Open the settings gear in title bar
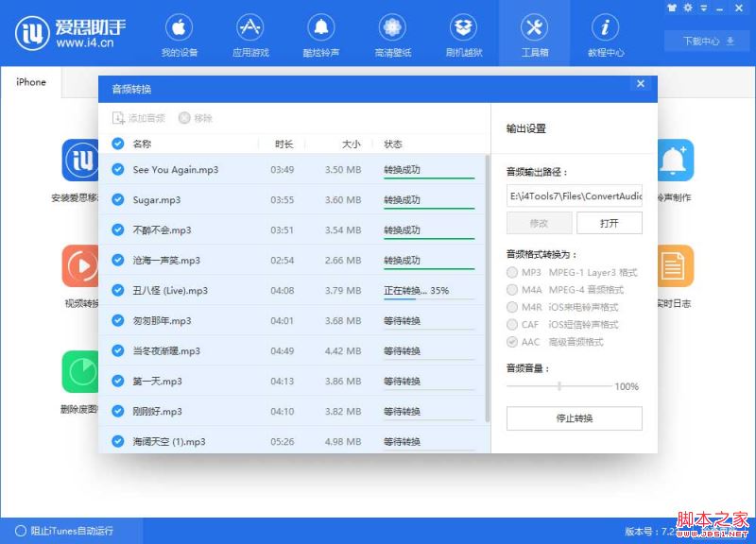Image resolution: width=756 pixels, height=544 pixels. [688, 8]
